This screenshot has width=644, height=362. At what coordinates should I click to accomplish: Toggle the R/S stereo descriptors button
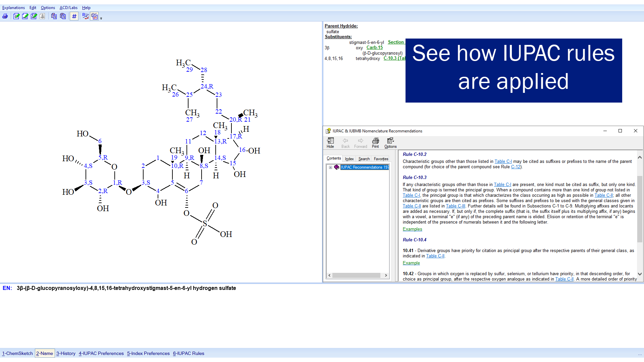pos(85,16)
